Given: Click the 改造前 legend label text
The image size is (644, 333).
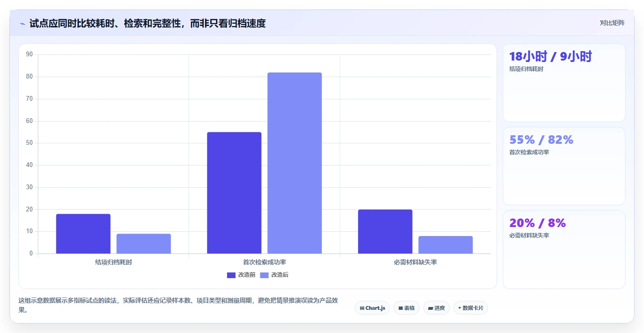Looking at the screenshot, I should click(x=247, y=275).
